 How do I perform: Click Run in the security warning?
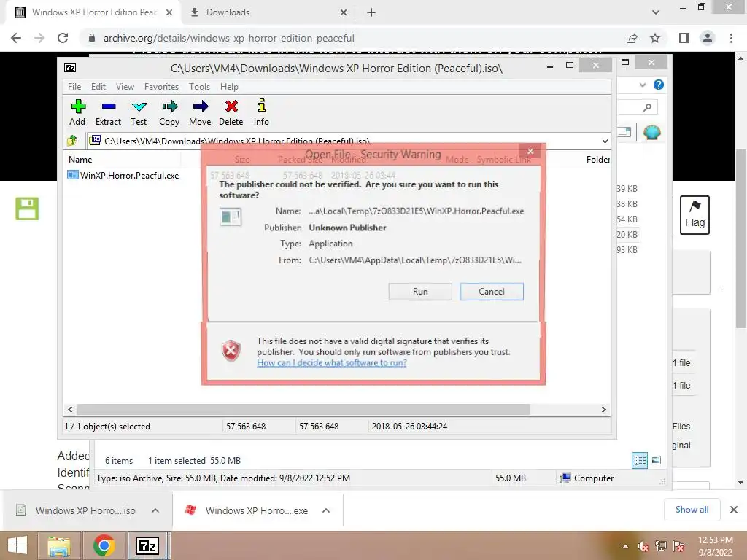420,292
